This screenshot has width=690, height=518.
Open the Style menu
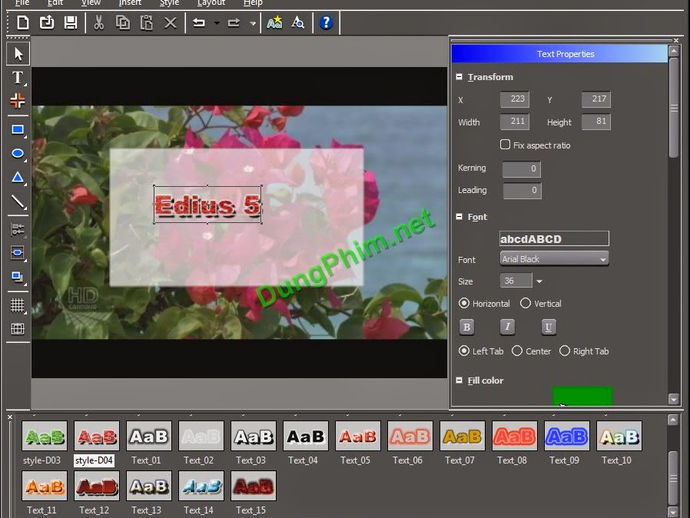[169, 3]
